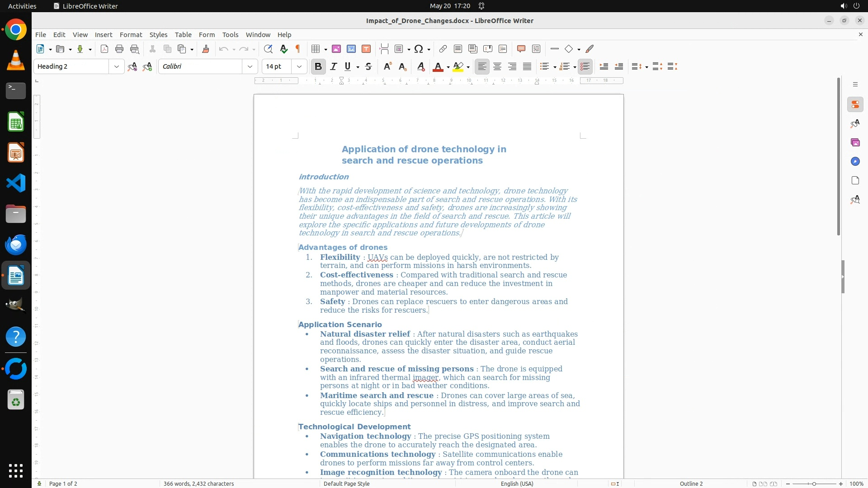868x488 pixels.
Task: Open the Format menu
Action: point(131,35)
